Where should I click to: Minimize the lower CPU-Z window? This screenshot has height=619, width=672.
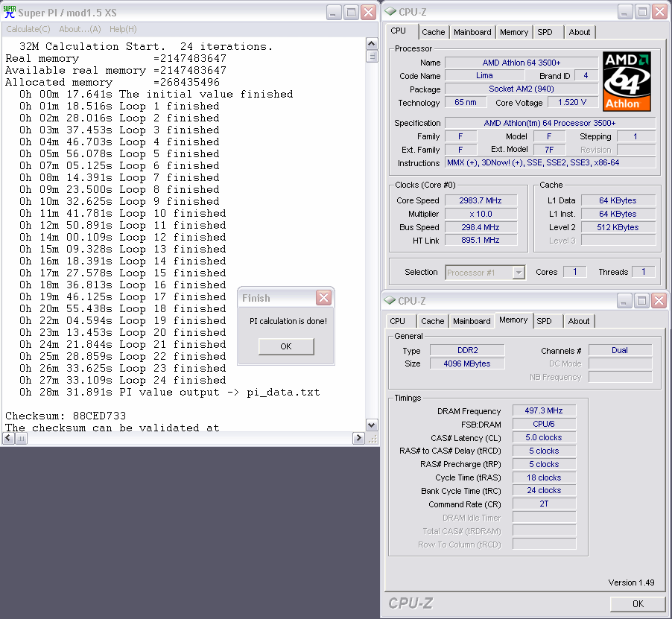[x=624, y=301]
